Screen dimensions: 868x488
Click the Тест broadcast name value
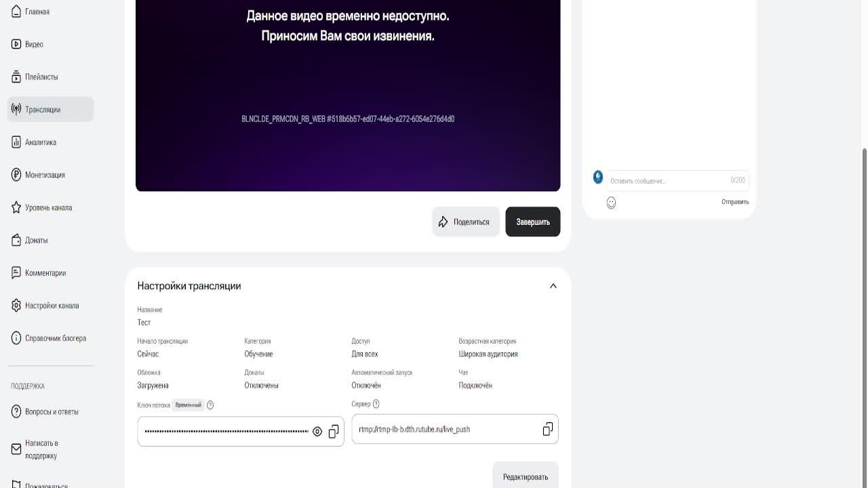[144, 323]
